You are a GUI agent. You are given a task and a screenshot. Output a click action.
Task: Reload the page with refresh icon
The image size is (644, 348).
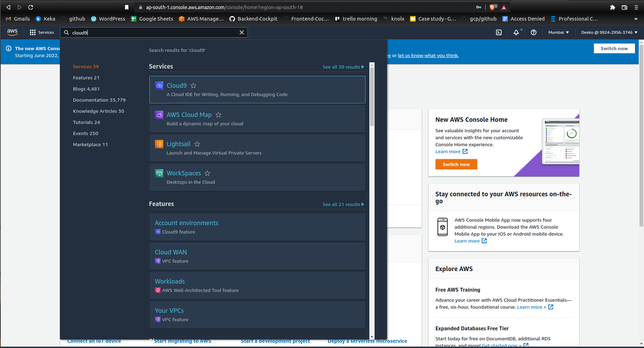[31, 7]
